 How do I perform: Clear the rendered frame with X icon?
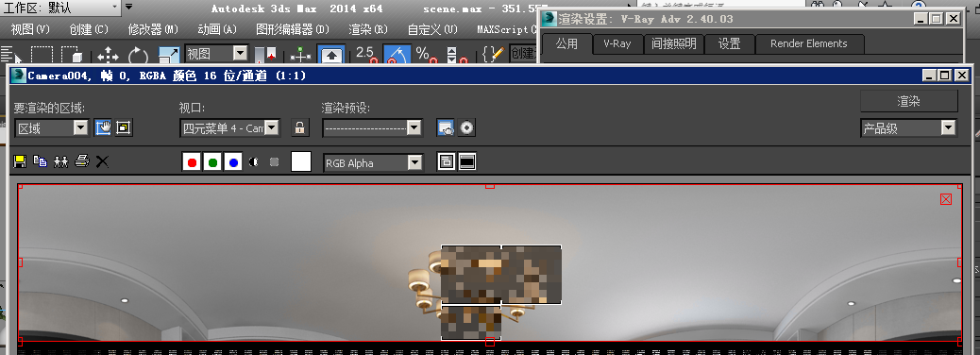click(102, 161)
